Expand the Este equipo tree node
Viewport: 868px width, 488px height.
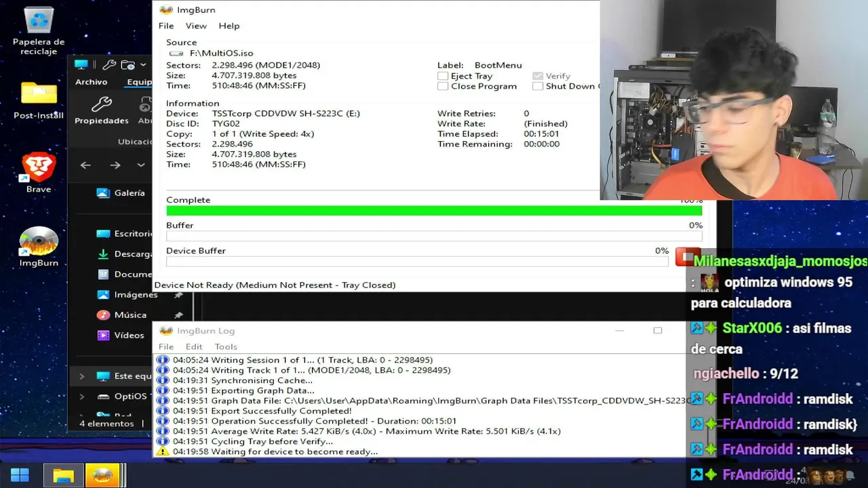(x=82, y=375)
